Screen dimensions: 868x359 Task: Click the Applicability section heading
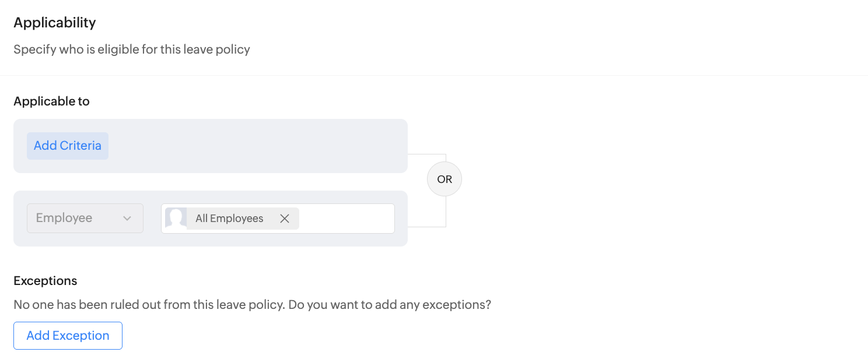point(55,23)
